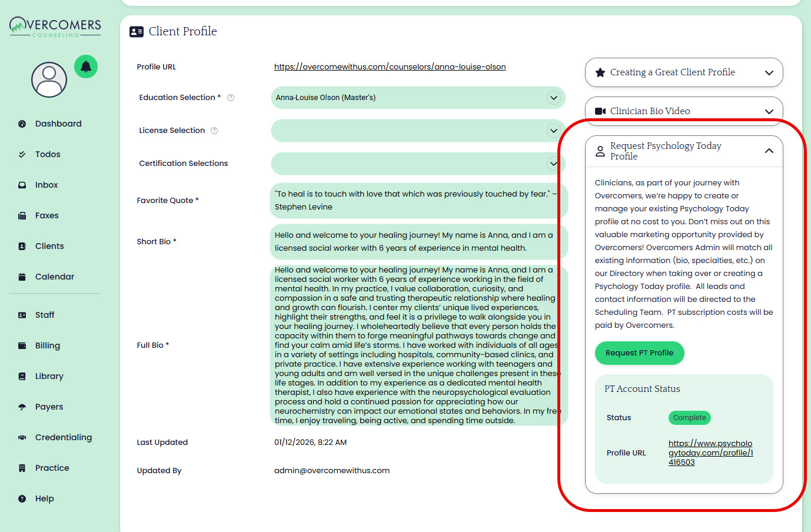Click the video camera icon on Clinician Bio
This screenshot has width=811, height=532.
click(x=600, y=111)
